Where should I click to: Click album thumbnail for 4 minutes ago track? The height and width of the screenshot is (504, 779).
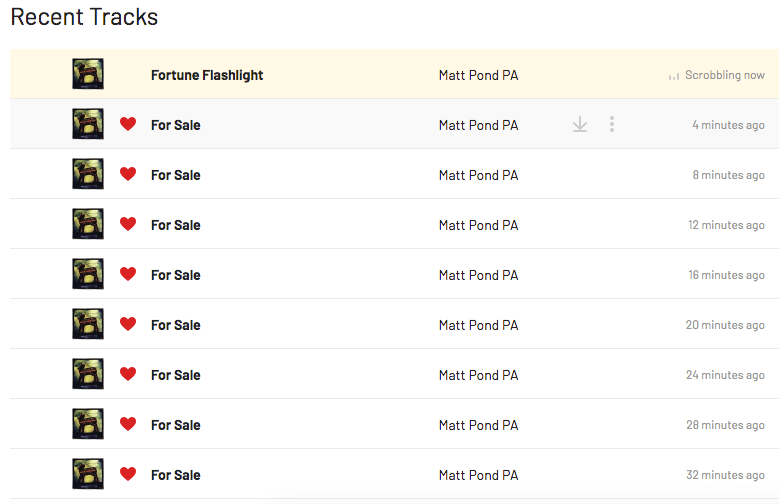point(88,125)
